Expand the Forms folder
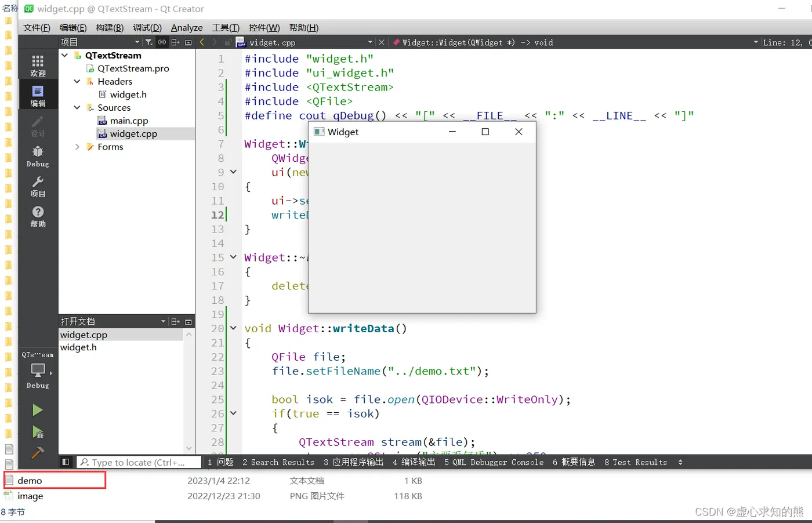Image resolution: width=812 pixels, height=523 pixels. (x=77, y=147)
